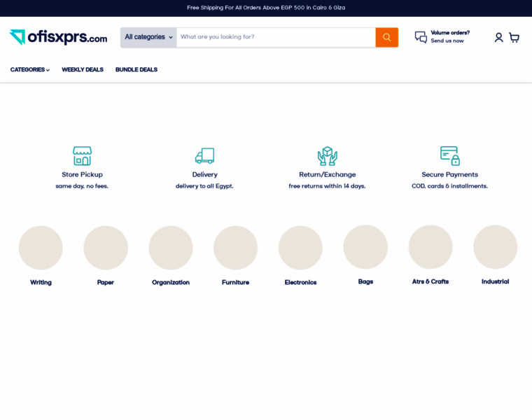Open the user account icon
532x420 pixels.
click(x=498, y=37)
